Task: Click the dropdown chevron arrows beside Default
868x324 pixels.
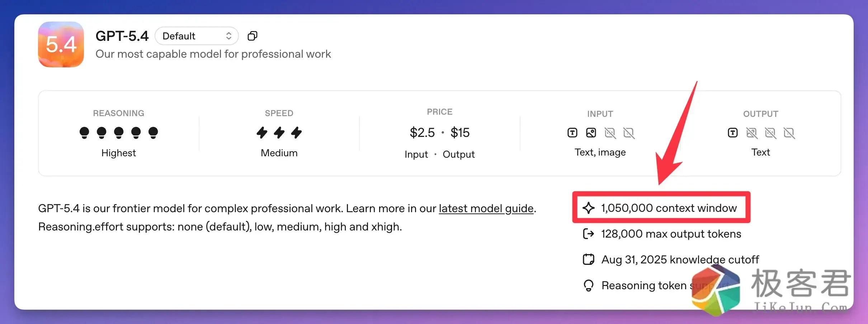Action: click(229, 36)
